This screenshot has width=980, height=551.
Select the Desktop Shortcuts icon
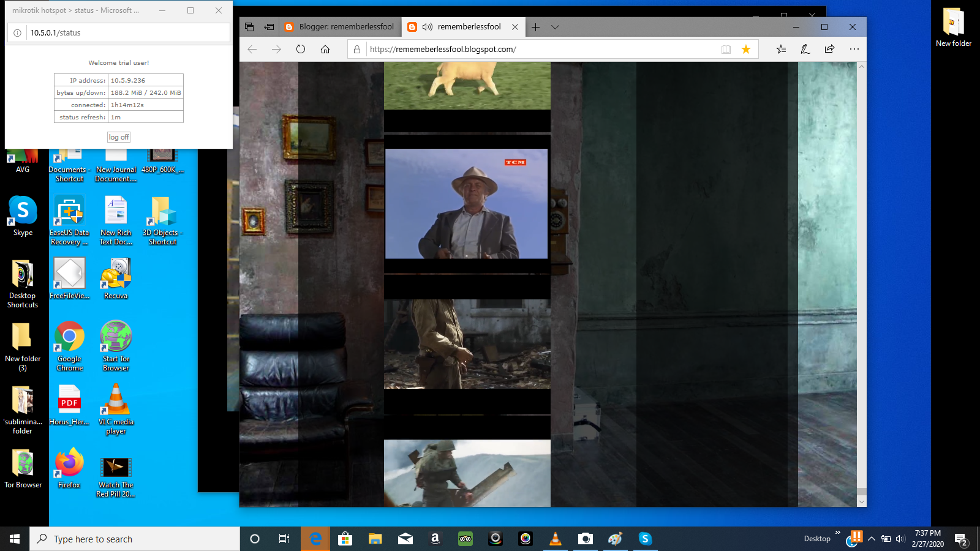23,283
